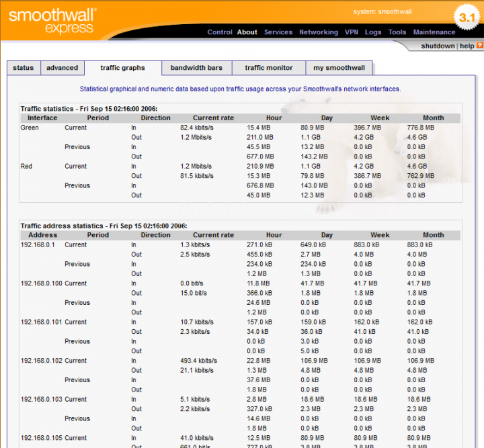The image size is (484, 448).
Task: Open the Control menu
Action: [x=220, y=32]
